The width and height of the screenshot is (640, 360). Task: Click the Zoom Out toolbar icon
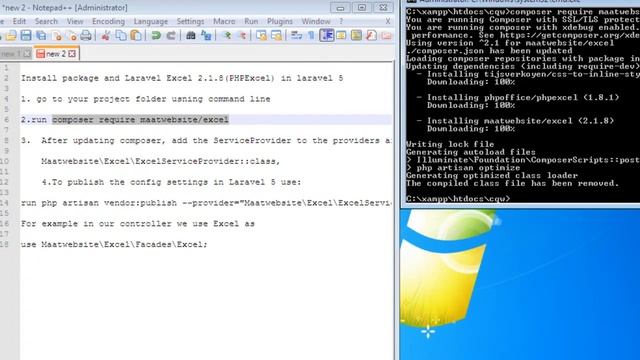(242, 36)
